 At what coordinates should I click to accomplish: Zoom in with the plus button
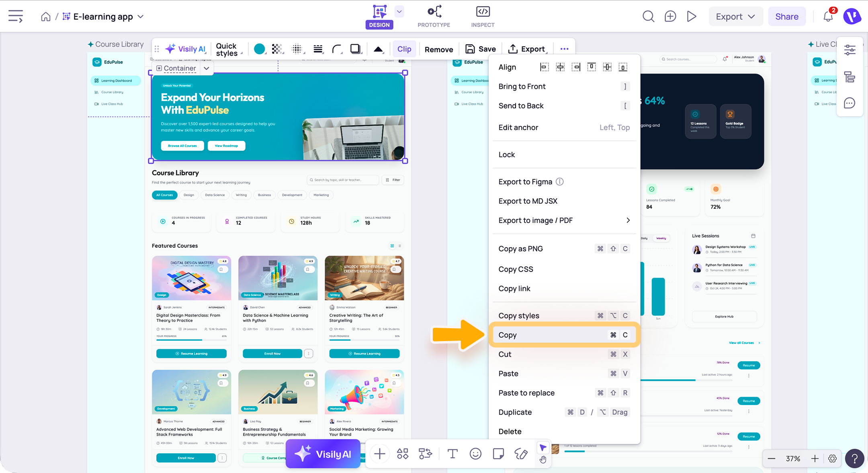click(x=815, y=459)
